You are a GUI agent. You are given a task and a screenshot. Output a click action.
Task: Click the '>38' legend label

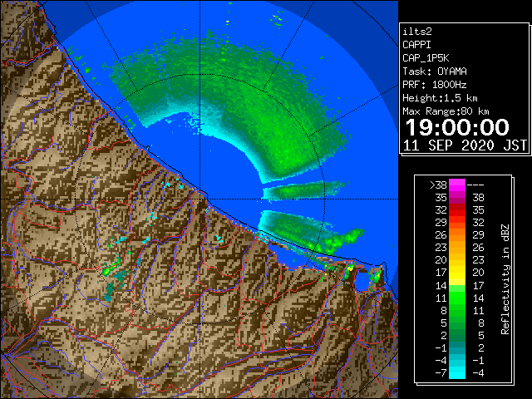click(438, 185)
